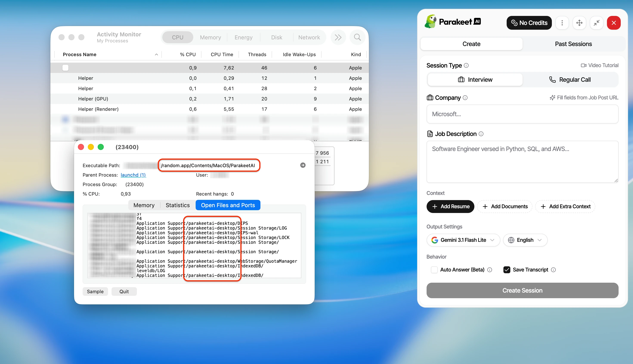Viewport: 633px width, 364px height.
Task: Click the Add Extra Context button
Action: click(565, 207)
